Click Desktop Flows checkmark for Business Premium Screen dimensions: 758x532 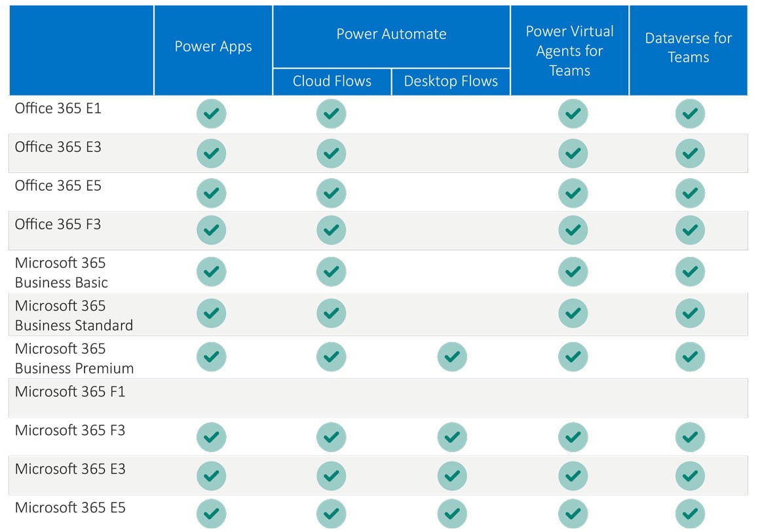tap(452, 357)
